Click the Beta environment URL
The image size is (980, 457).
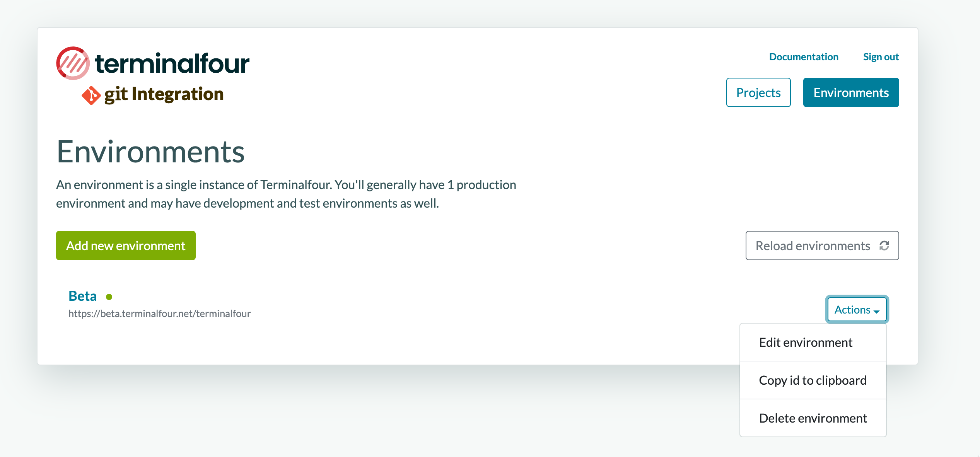click(160, 312)
